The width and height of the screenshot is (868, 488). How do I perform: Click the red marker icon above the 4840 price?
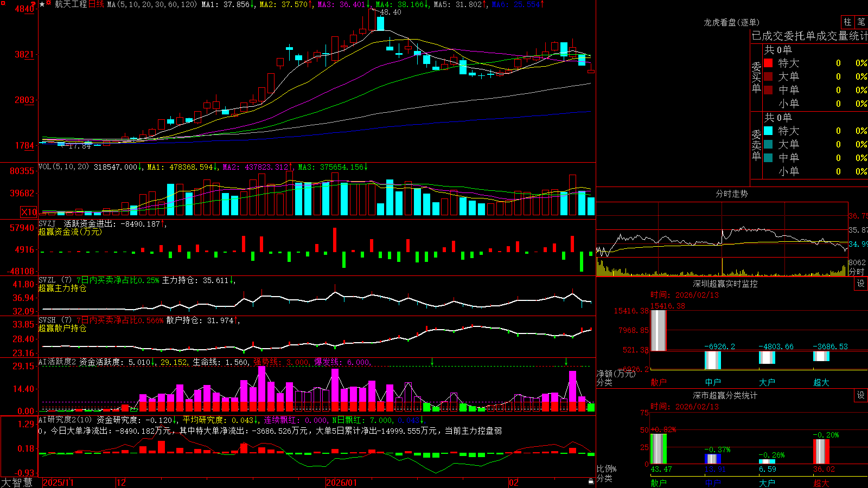(x=33, y=4)
